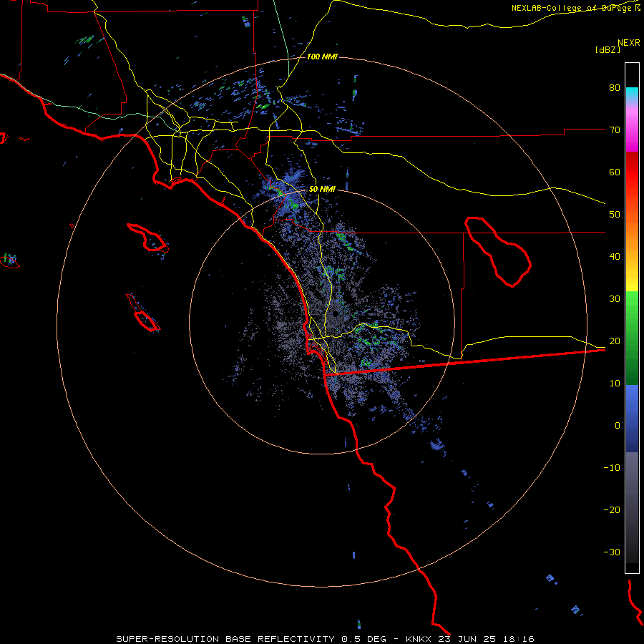Click the gray segment of reflectivity color bar
This screenshot has height=644, width=644.
(632, 507)
